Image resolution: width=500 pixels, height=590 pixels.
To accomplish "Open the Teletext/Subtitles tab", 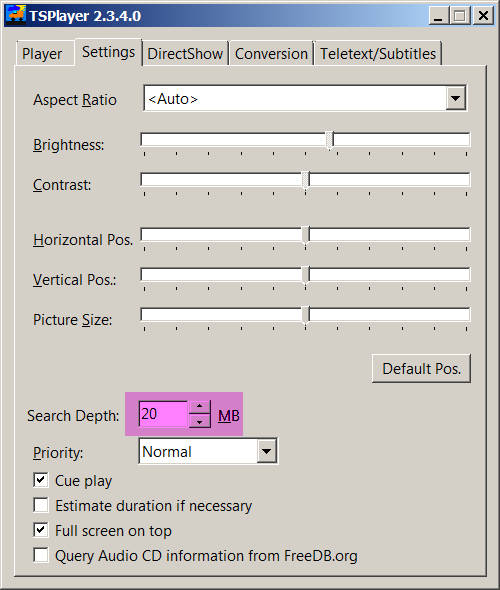I will coord(378,54).
